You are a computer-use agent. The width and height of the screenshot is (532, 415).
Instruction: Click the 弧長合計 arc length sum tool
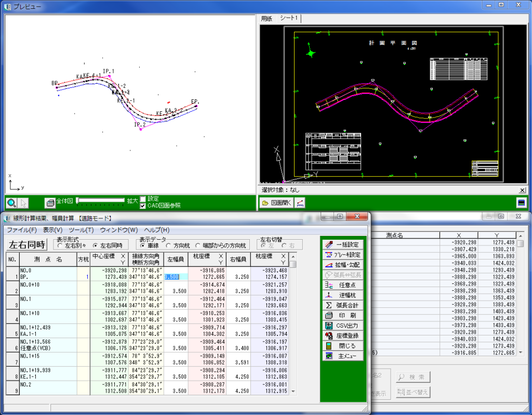(343, 305)
